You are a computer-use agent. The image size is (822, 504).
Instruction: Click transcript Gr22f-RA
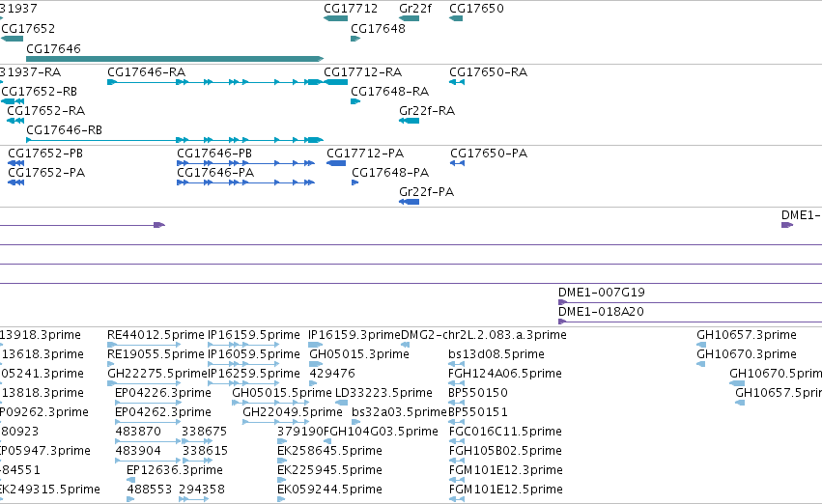(x=409, y=121)
